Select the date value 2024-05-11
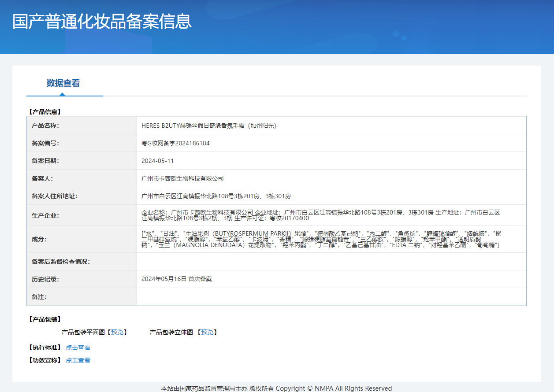 [x=158, y=161]
